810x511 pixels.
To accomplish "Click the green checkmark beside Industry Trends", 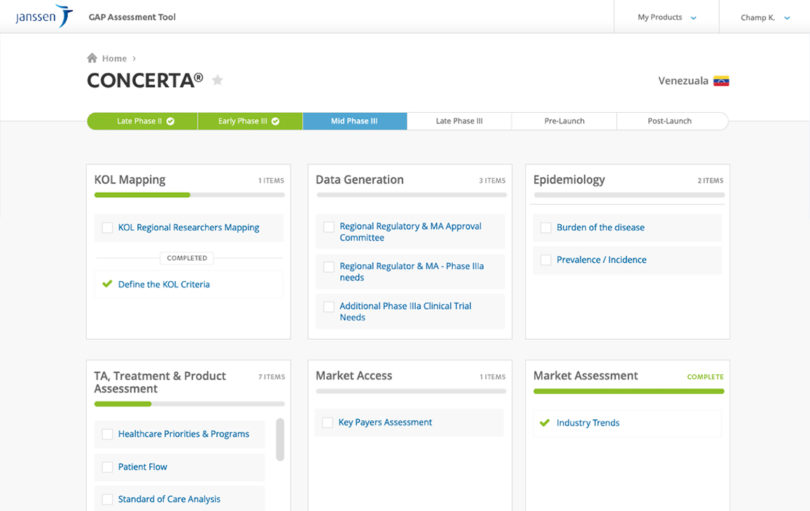I will click(544, 423).
